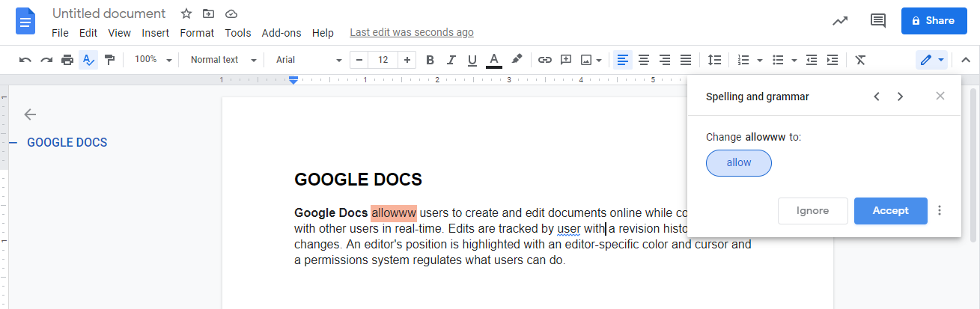The height and width of the screenshot is (309, 980).
Task: Open the Help menu
Action: tap(323, 33)
